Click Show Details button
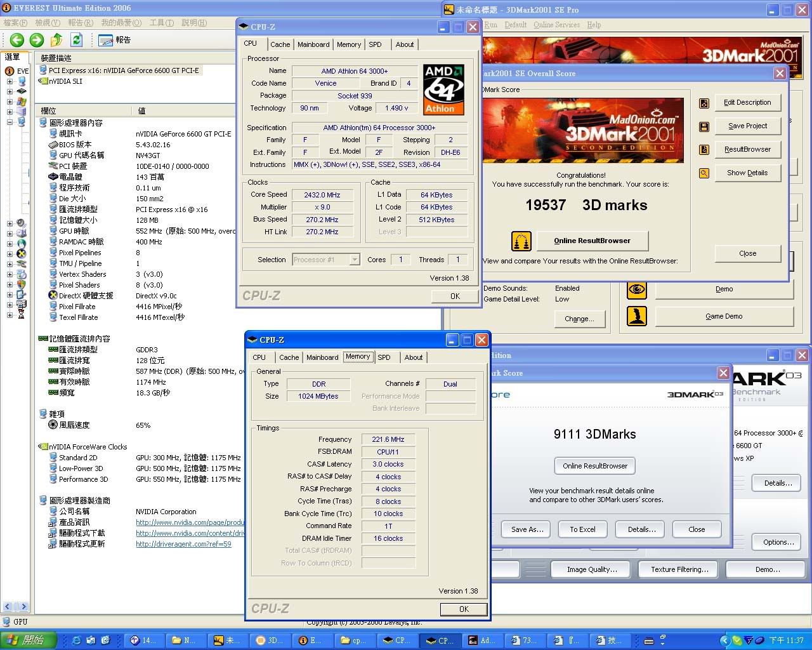812x650 pixels. pyautogui.click(x=747, y=173)
